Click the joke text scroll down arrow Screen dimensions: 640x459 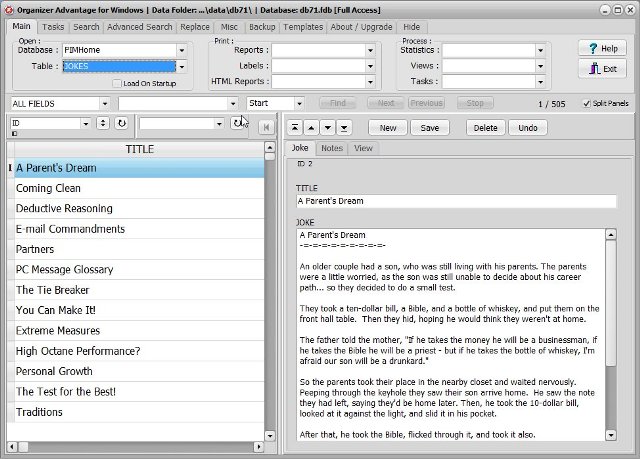[x=611, y=435]
